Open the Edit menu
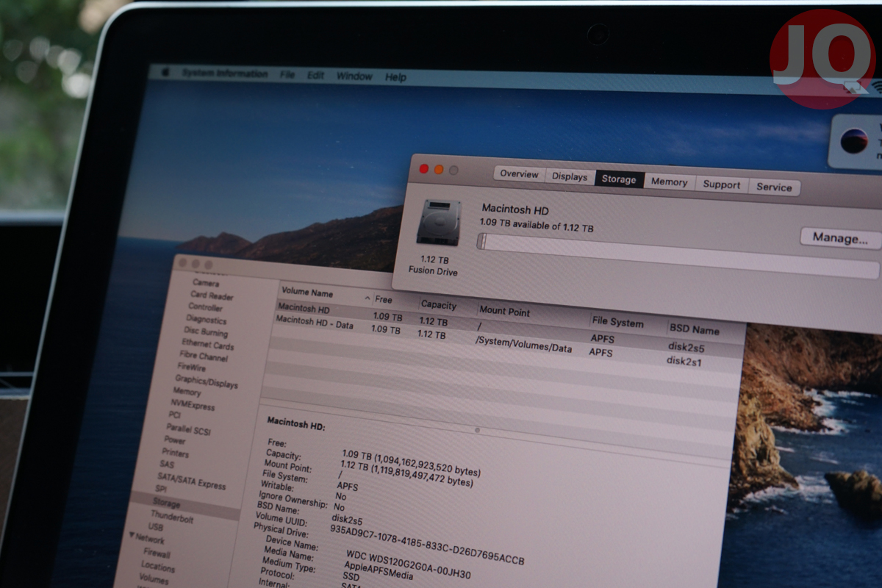882x588 pixels. pos(315,75)
